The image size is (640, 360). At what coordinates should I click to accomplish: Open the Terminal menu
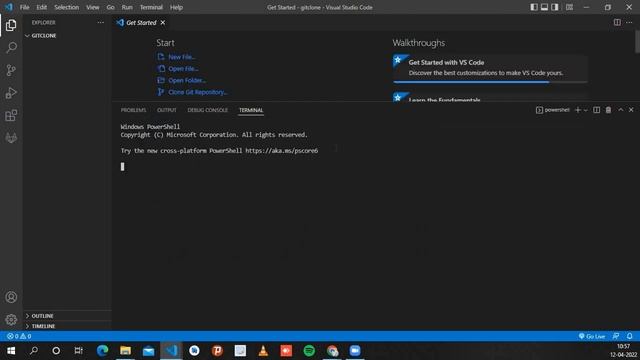(x=151, y=7)
